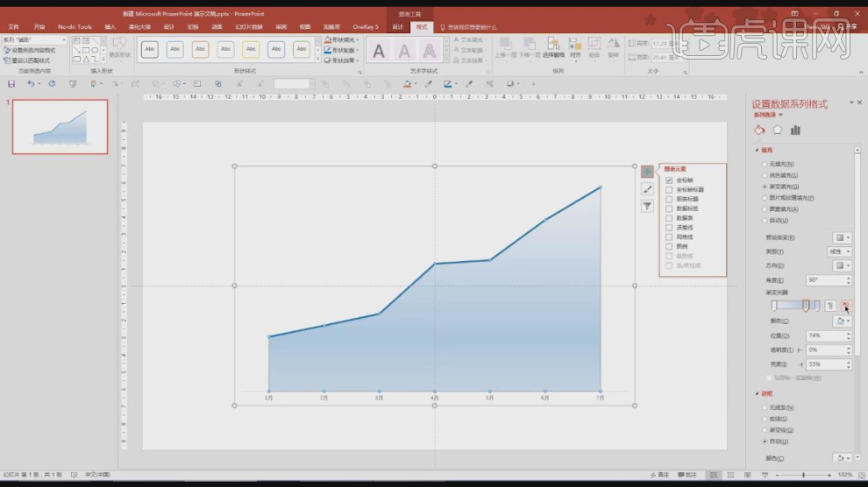The width and height of the screenshot is (868, 487).
Task: Click the status bar zoom slider handle
Action: tap(803, 476)
